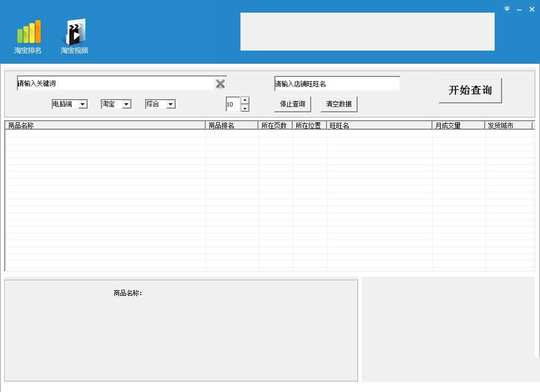540x392 pixels.
Task: Clear the keyword field using the X icon
Action: click(220, 83)
